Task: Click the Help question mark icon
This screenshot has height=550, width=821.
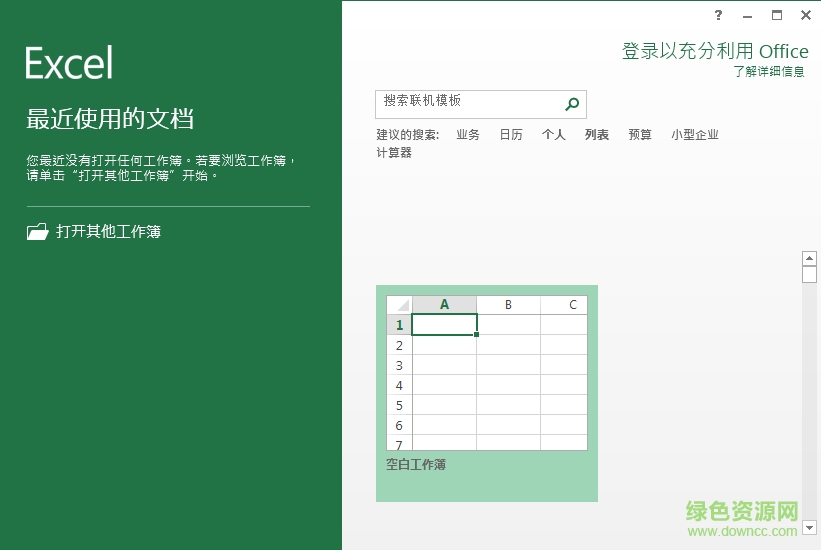Action: pyautogui.click(x=718, y=15)
